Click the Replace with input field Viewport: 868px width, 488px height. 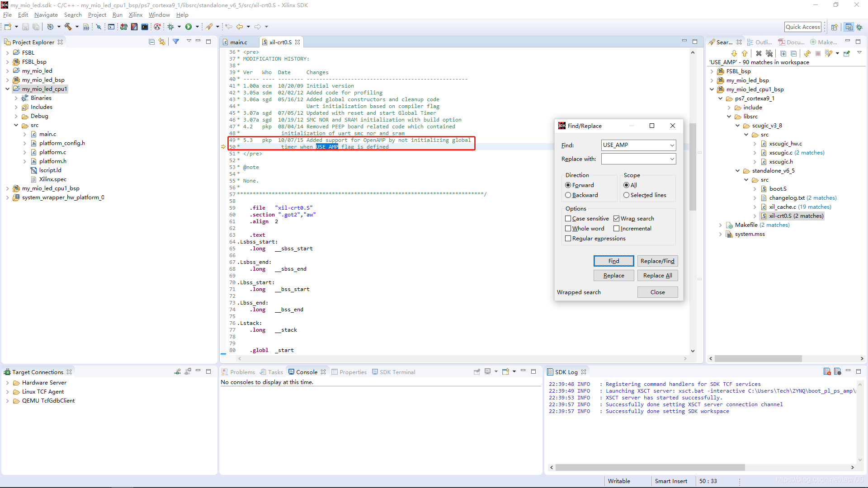tap(635, 159)
